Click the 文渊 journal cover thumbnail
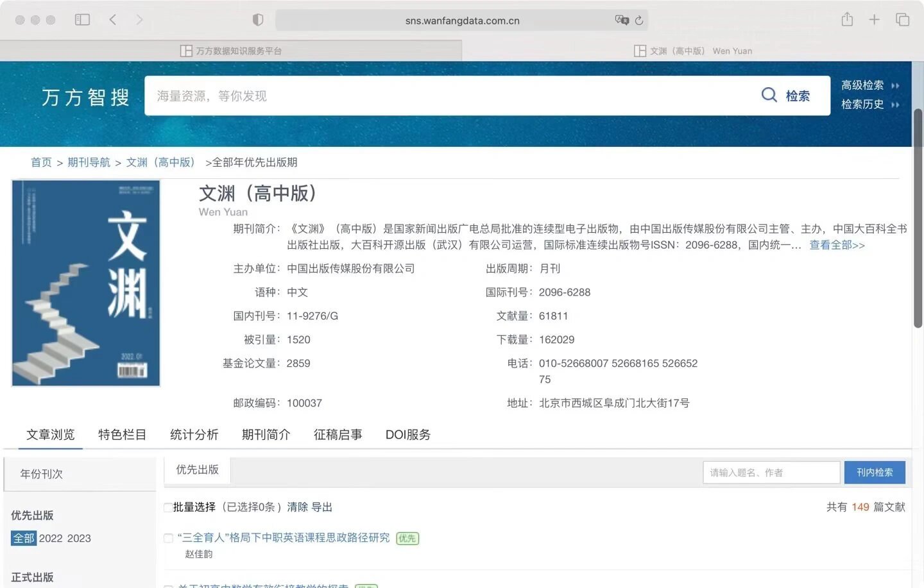Screen dimensions: 924x588 click(x=86, y=283)
